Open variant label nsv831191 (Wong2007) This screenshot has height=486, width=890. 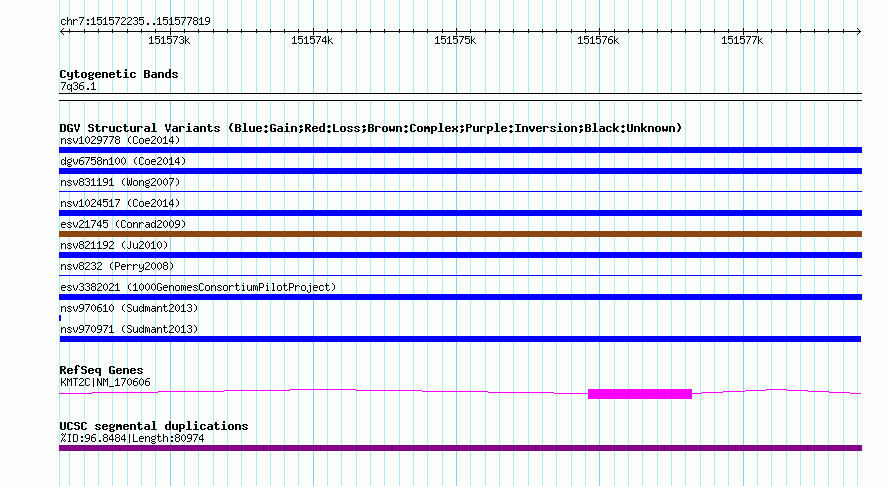(x=120, y=182)
